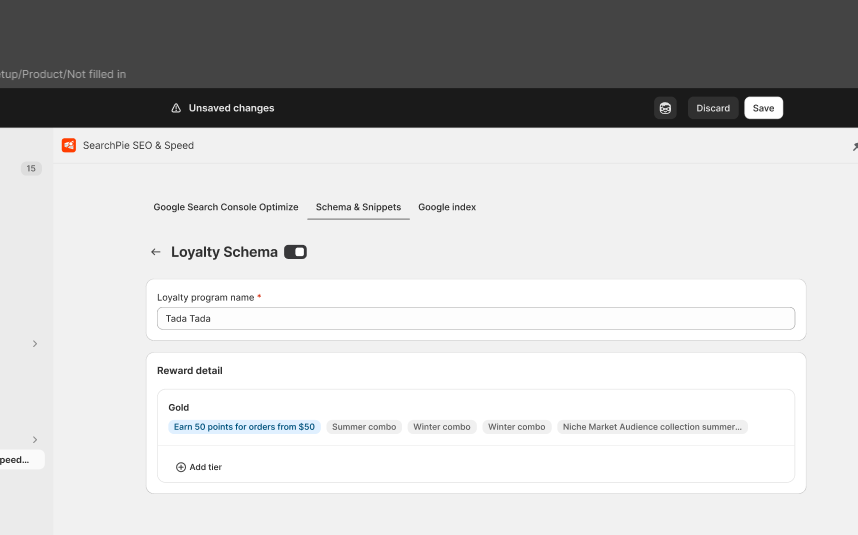Open the assistant icon left of Discard
The height and width of the screenshot is (535, 858).
click(x=665, y=108)
